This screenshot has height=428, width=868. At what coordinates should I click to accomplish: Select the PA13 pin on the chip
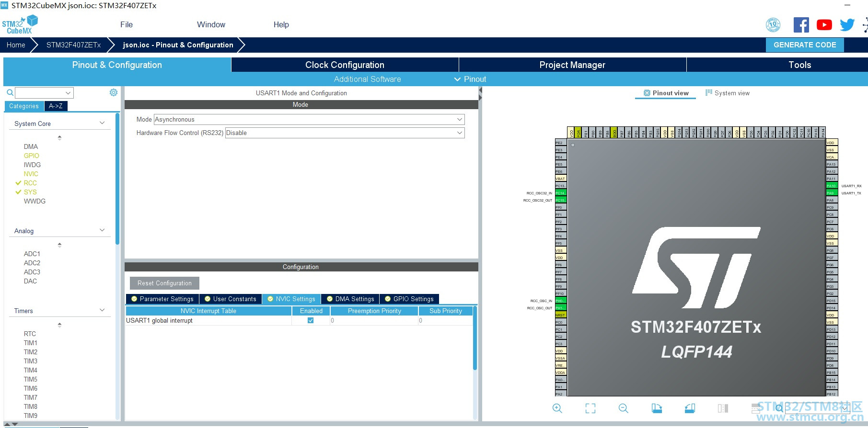point(832,164)
